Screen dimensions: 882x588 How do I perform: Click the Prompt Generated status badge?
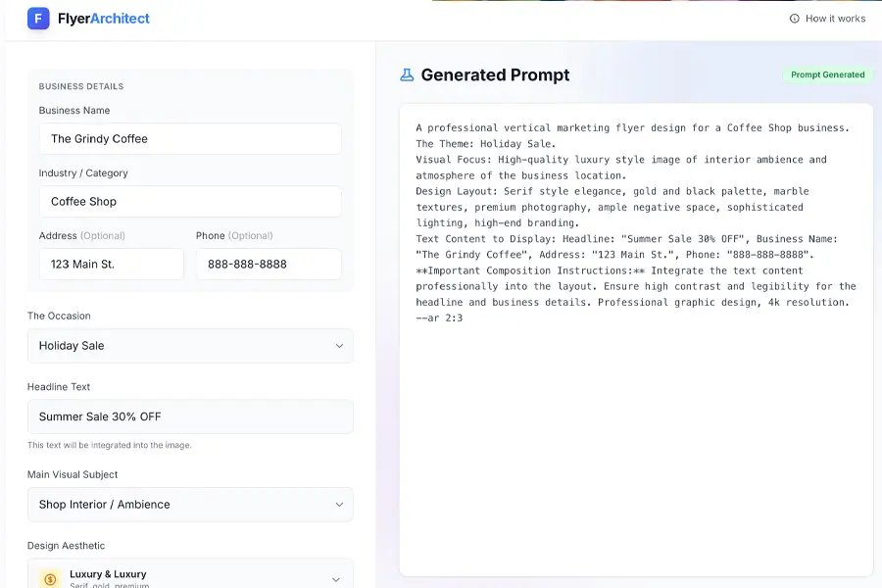827,74
